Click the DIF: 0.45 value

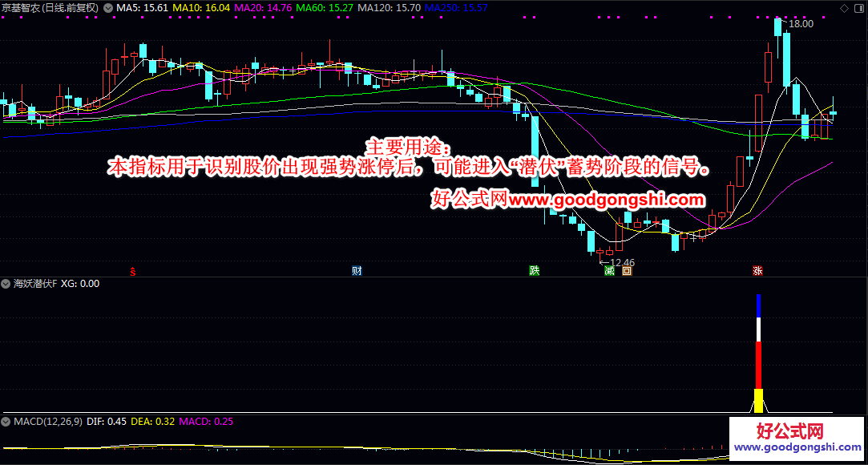(107, 422)
